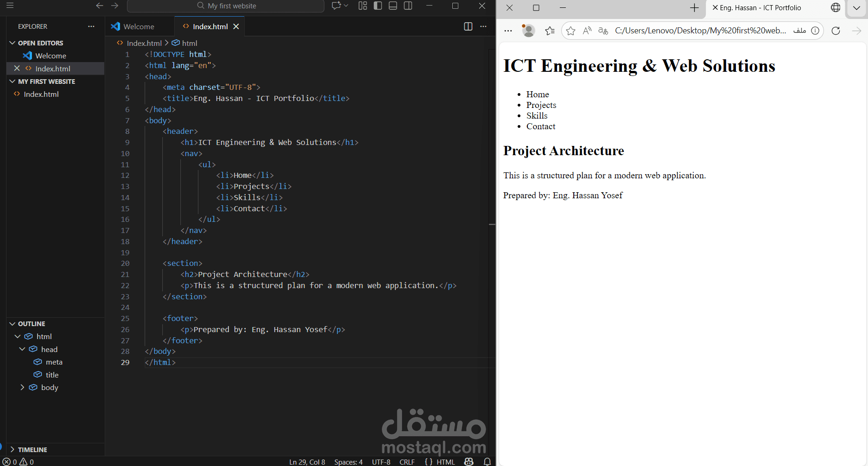The image size is (868, 466).
Task: Click the GitHub Copilot status bar icon
Action: [469, 461]
